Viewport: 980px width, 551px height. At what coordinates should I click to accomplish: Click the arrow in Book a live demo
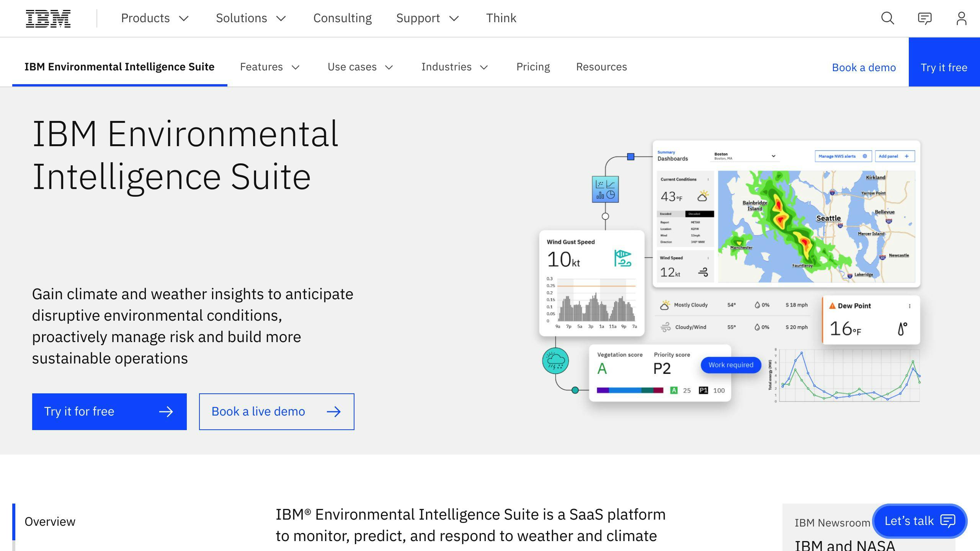click(x=333, y=412)
